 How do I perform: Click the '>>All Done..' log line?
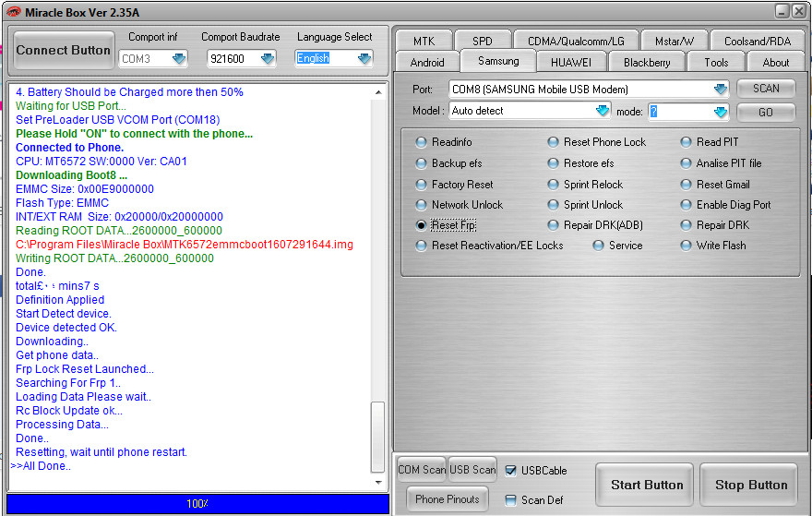41,466
